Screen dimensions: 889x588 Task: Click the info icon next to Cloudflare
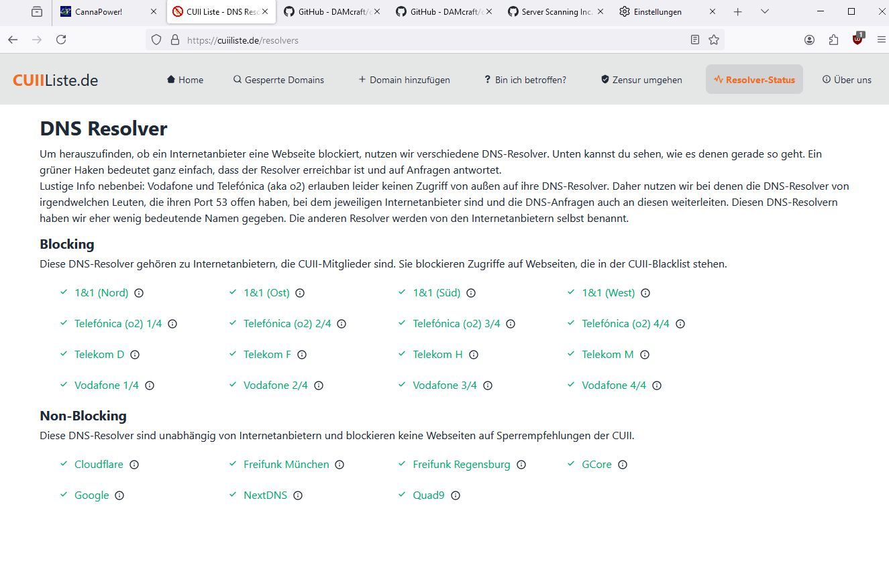(x=134, y=465)
